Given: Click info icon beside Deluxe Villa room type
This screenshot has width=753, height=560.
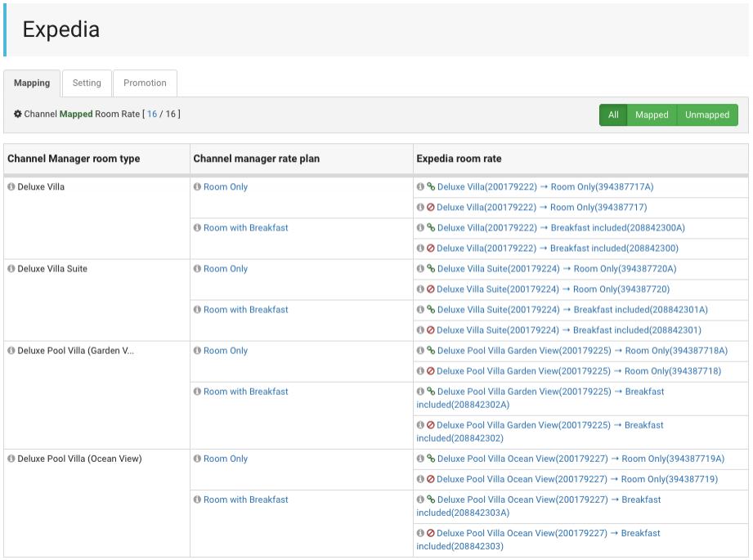Looking at the screenshot, I should tap(11, 187).
